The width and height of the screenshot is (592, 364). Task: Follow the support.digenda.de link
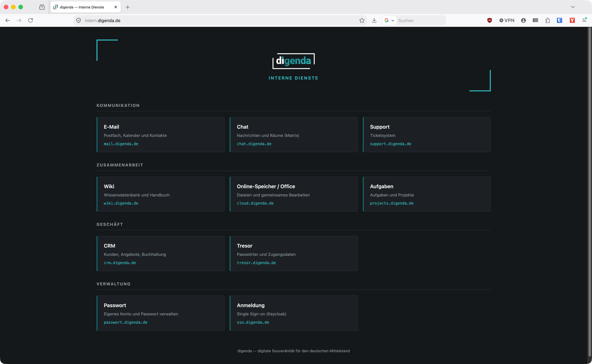click(x=390, y=144)
